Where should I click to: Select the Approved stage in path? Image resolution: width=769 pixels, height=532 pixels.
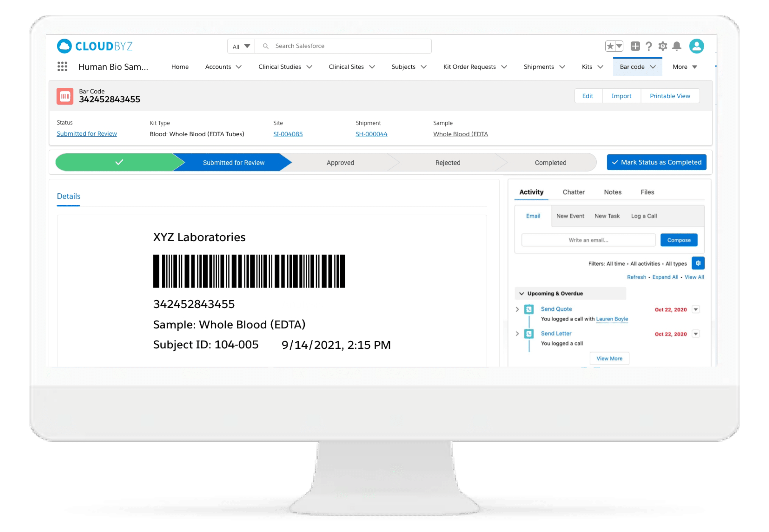pyautogui.click(x=340, y=163)
